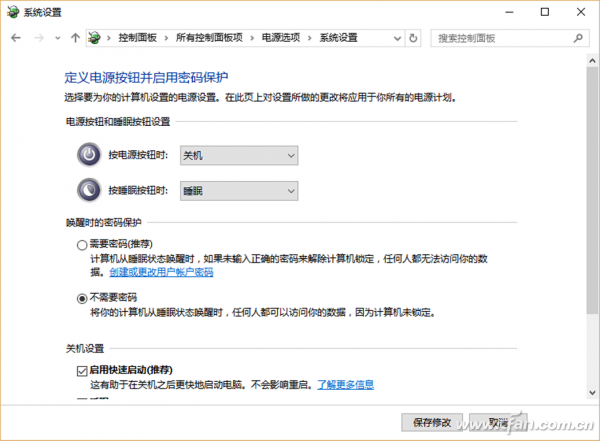600x441 pixels.
Task: Go back with the back arrow
Action: (16, 38)
